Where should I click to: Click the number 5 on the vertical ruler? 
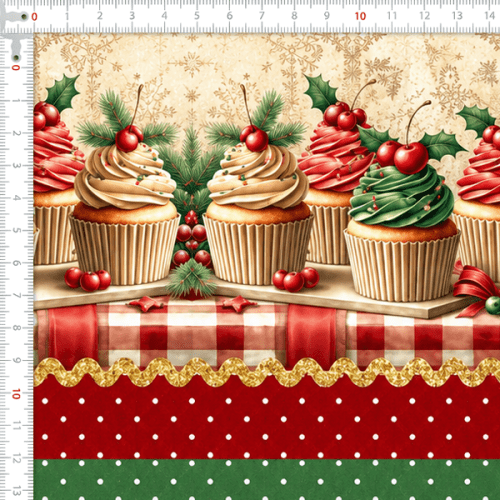(x=16, y=231)
